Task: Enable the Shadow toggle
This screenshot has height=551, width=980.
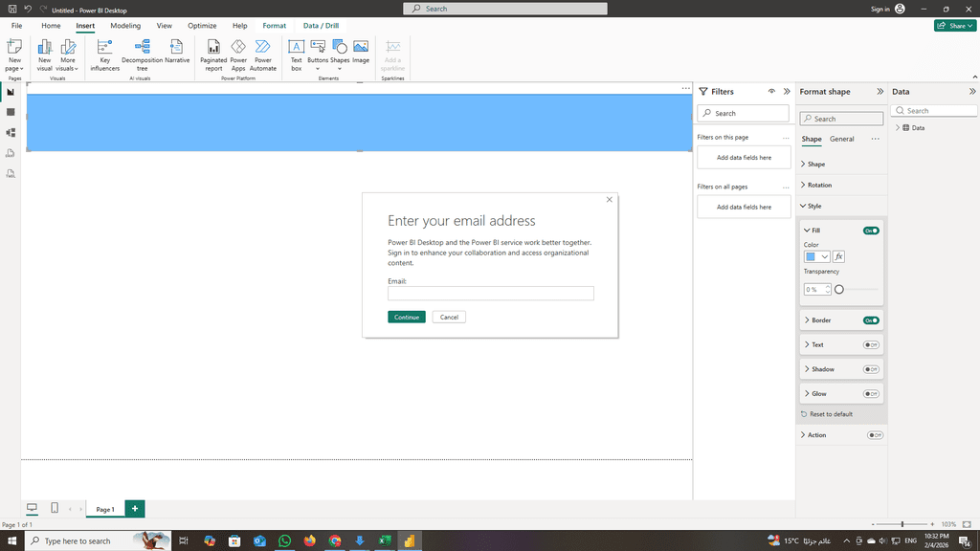Action: [871, 369]
